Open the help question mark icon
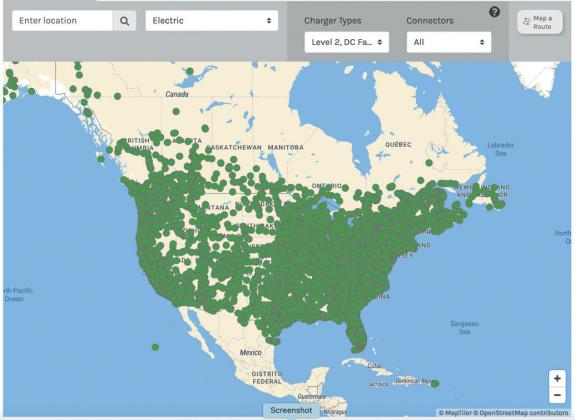The width and height of the screenshot is (575, 420). pos(494,12)
